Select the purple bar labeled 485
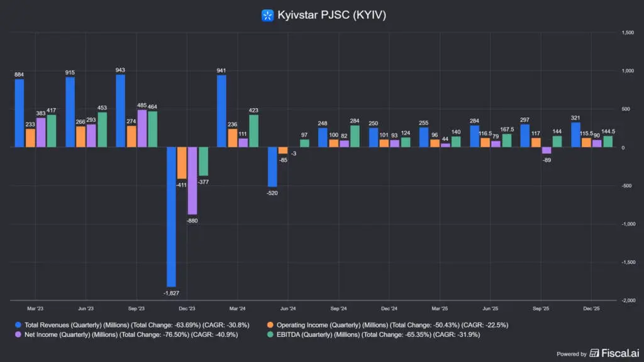 (142, 128)
